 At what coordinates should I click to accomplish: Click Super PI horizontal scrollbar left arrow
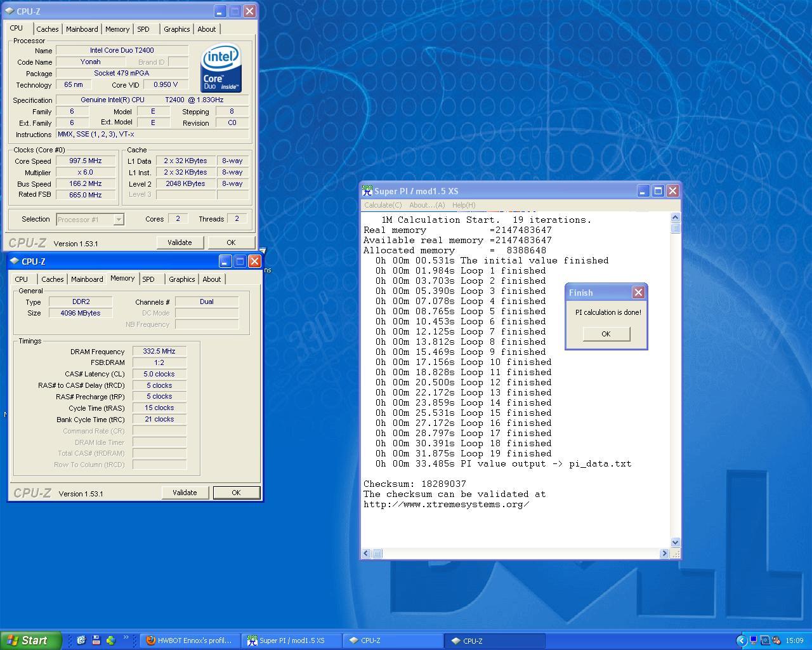366,554
